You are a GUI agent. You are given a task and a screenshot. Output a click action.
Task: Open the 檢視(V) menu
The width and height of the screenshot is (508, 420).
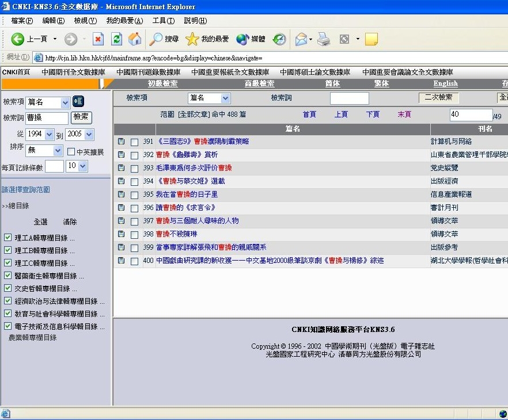(85, 21)
